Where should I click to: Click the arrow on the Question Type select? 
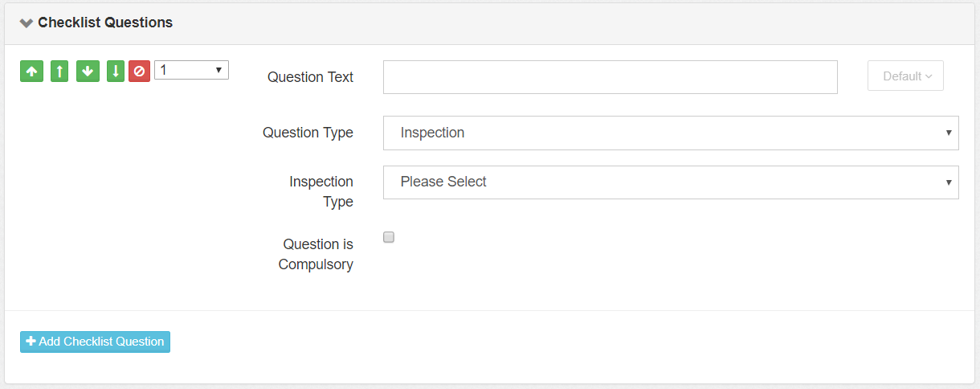click(949, 133)
